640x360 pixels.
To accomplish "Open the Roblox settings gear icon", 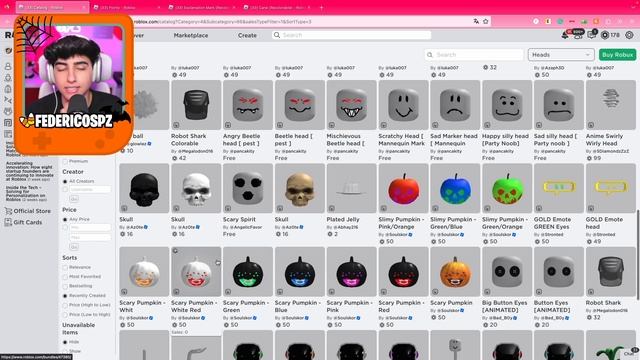I will [629, 35].
